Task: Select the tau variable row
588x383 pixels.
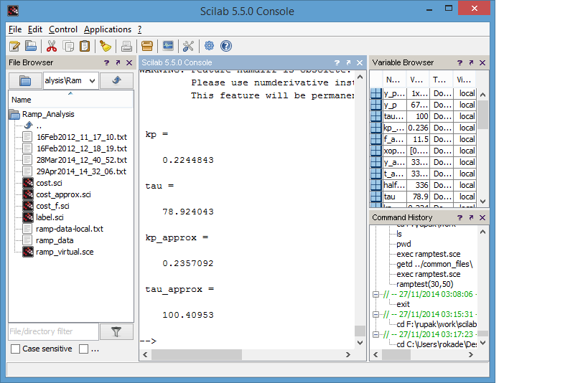Action: 423,197
